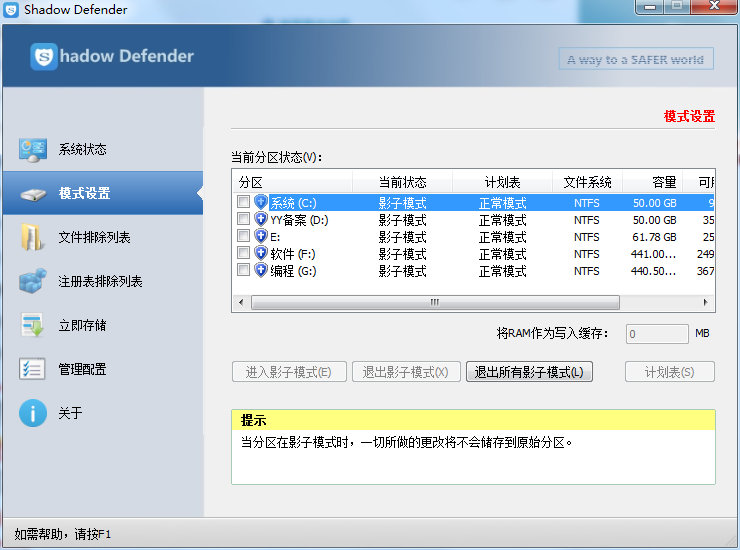Screen dimensions: 740x550
Task: Open the 关于 section
Action: [103, 413]
